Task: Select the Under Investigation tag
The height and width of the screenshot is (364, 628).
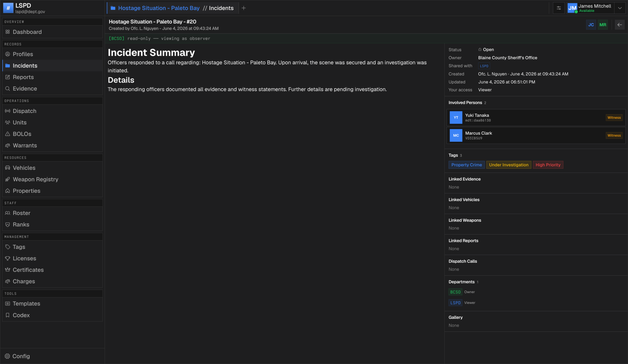Action: 509,165
